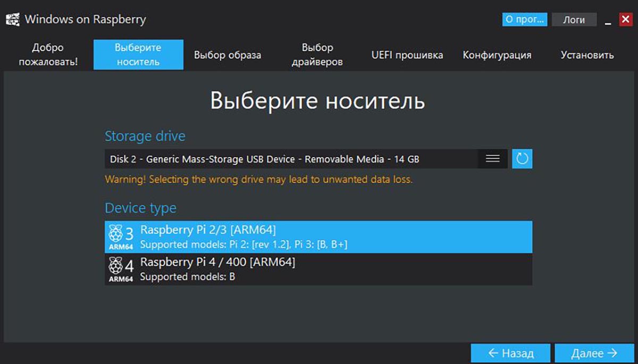Click the Далее next button

[594, 353]
